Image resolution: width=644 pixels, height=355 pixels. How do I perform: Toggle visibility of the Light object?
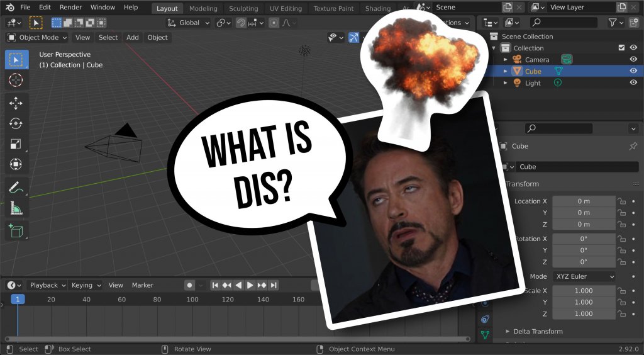pyautogui.click(x=633, y=83)
